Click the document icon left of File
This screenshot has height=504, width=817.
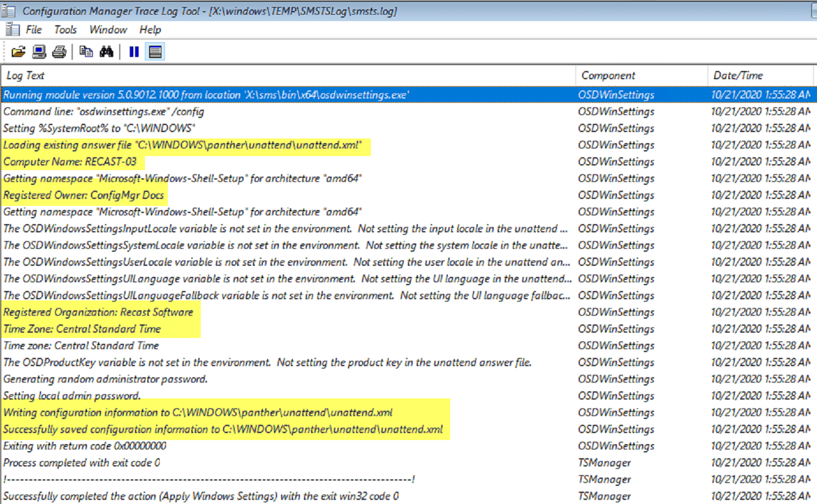[12, 29]
